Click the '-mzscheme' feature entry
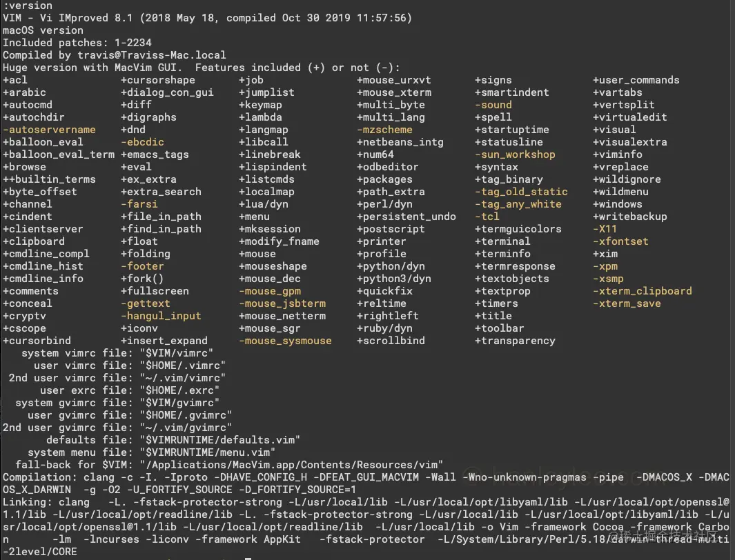Image resolution: width=735 pixels, height=560 pixels. (x=385, y=130)
